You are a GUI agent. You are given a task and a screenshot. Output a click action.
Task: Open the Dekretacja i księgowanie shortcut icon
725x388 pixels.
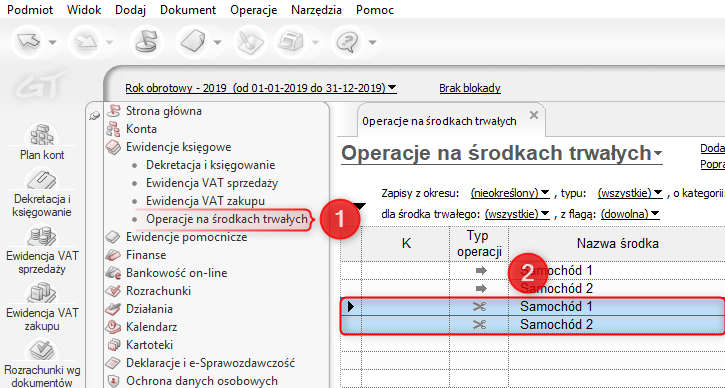pyautogui.click(x=42, y=179)
